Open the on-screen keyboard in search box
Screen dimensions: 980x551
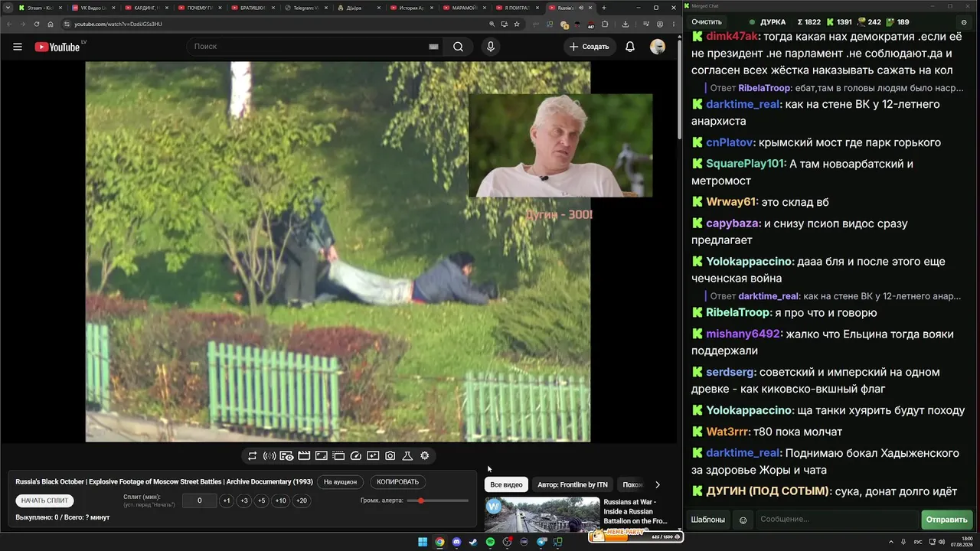[433, 47]
